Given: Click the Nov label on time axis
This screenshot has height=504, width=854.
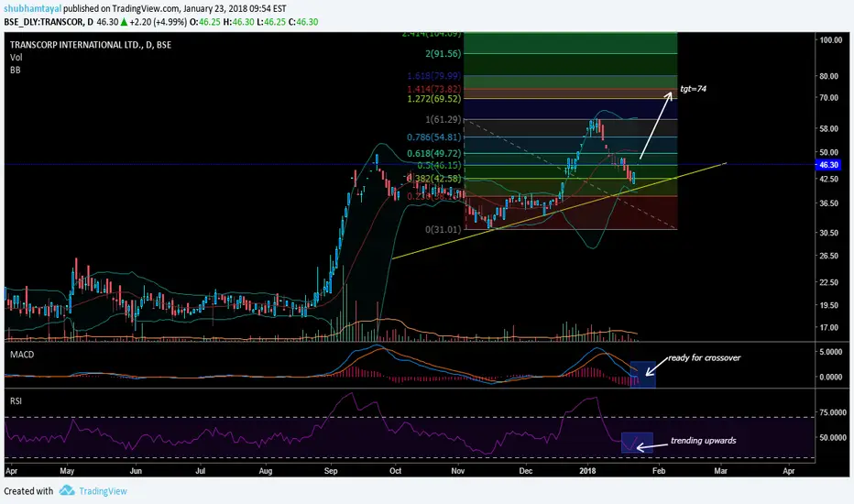Looking at the screenshot, I should 457,470.
